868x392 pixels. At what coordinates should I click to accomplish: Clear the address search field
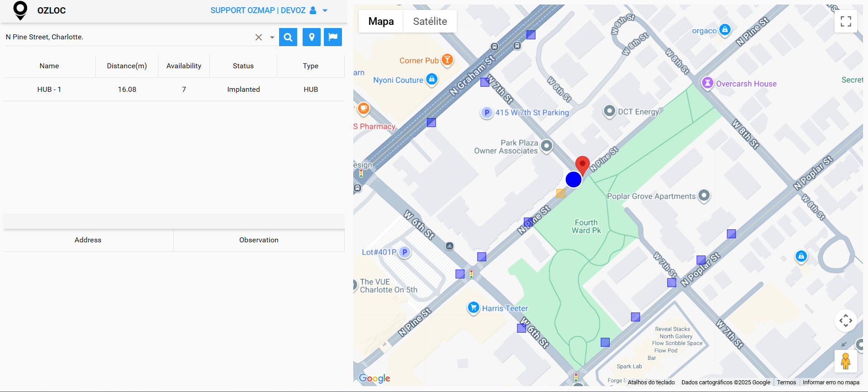click(x=259, y=37)
